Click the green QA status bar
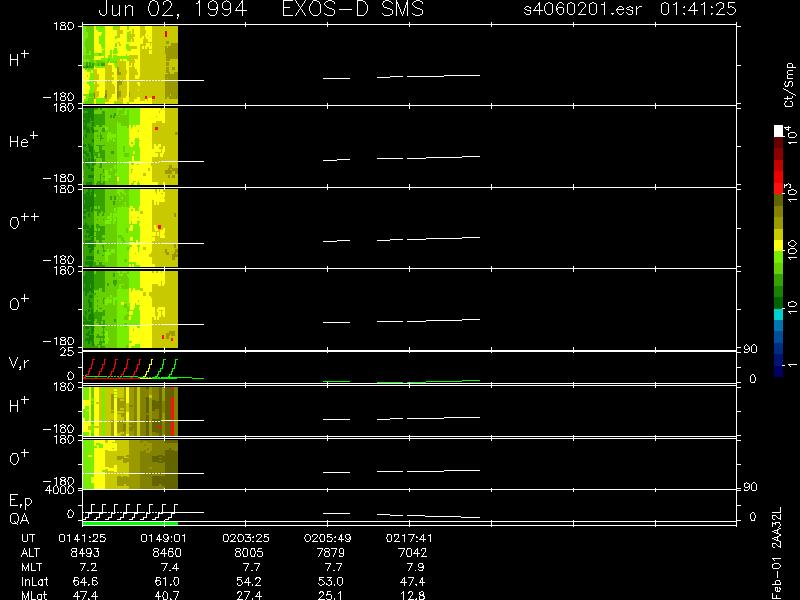Image resolution: width=800 pixels, height=600 pixels. pyautogui.click(x=130, y=523)
